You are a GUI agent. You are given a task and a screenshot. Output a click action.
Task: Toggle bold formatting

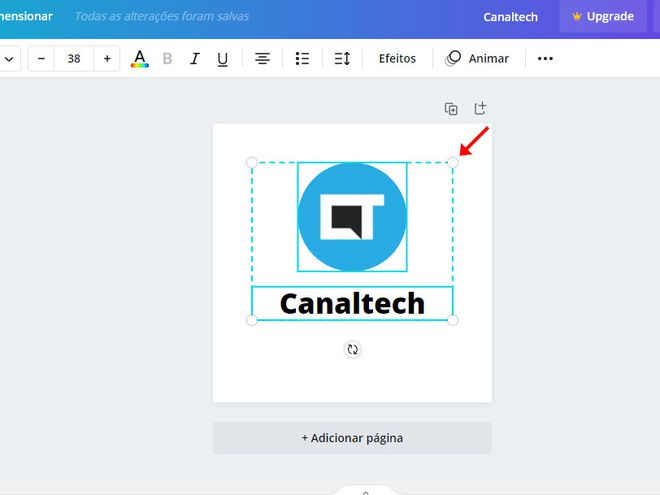click(x=167, y=59)
